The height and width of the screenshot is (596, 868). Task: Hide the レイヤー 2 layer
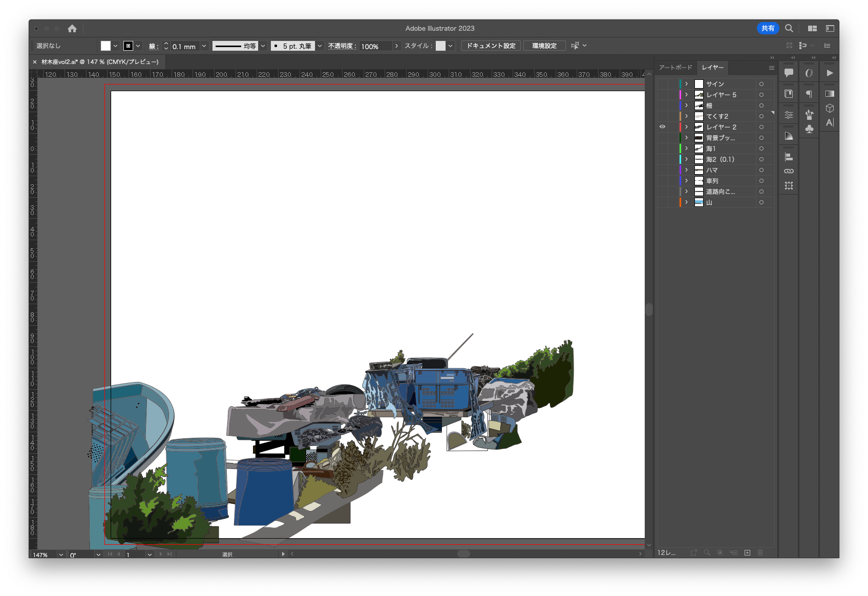click(662, 127)
